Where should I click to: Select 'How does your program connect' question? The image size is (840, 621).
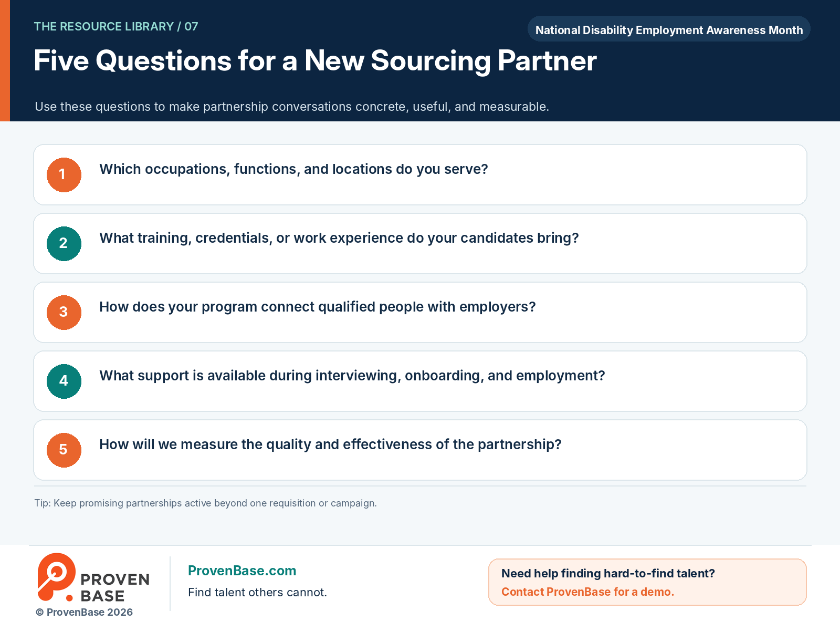pyautogui.click(x=420, y=313)
